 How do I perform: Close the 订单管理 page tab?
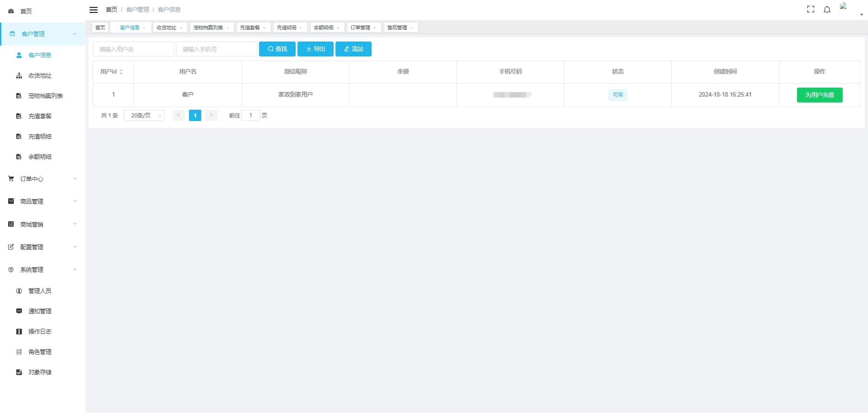pyautogui.click(x=375, y=28)
